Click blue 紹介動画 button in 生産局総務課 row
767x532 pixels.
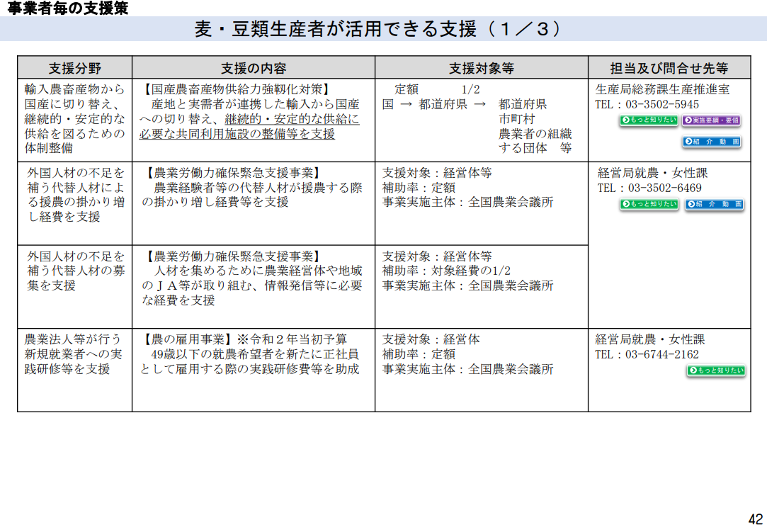[712, 142]
